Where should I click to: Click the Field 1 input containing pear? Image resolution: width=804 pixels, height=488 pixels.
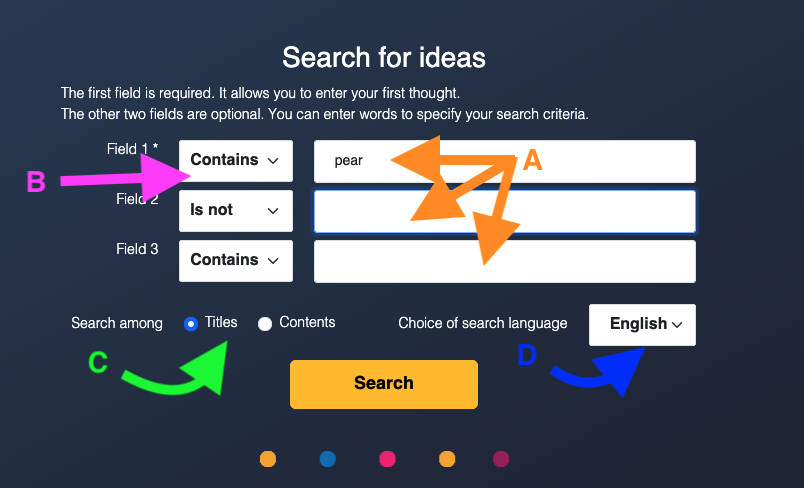pyautogui.click(x=505, y=161)
